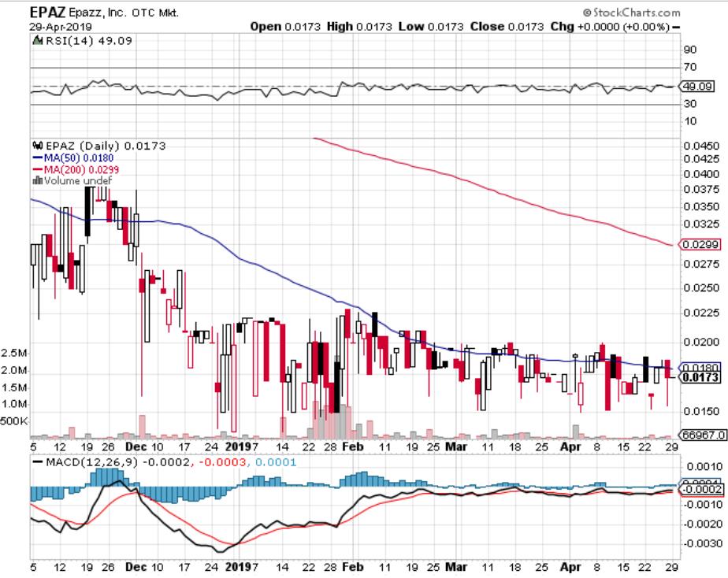Screen dimensions: 728x578
Task: Click the Close 0.0173 value in header
Action: pyautogui.click(x=507, y=27)
